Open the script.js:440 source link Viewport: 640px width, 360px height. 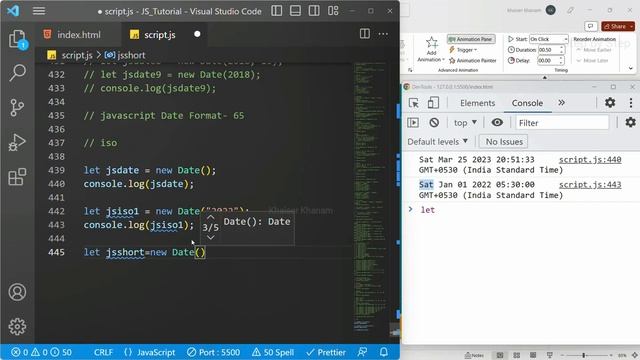(x=590, y=160)
